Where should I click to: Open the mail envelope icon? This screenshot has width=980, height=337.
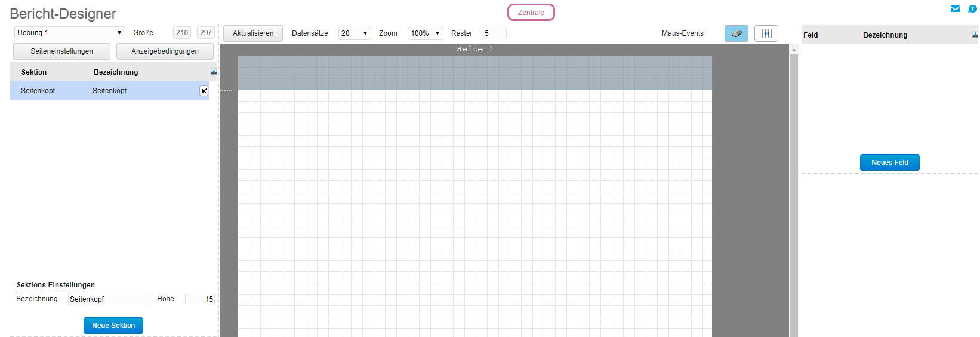[x=955, y=9]
